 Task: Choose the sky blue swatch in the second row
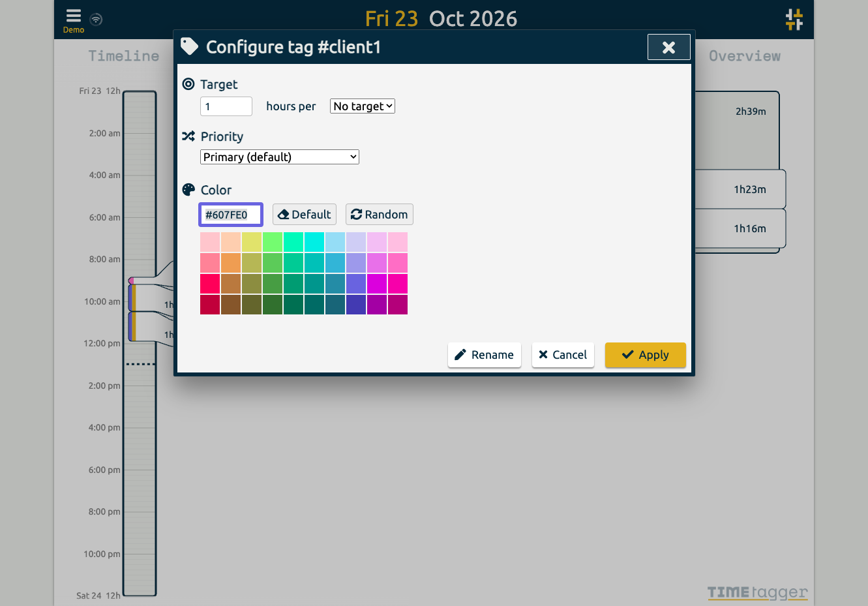tap(335, 263)
